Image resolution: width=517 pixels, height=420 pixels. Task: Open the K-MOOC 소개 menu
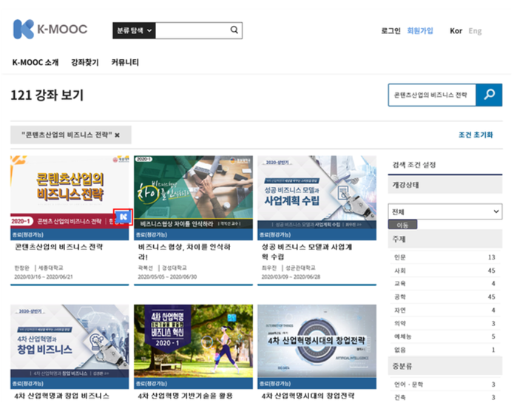pyautogui.click(x=36, y=63)
